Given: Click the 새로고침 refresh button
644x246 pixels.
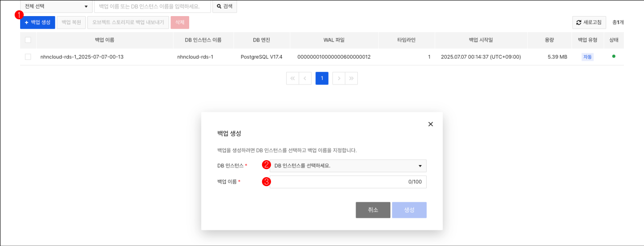Looking at the screenshot, I should [x=589, y=22].
